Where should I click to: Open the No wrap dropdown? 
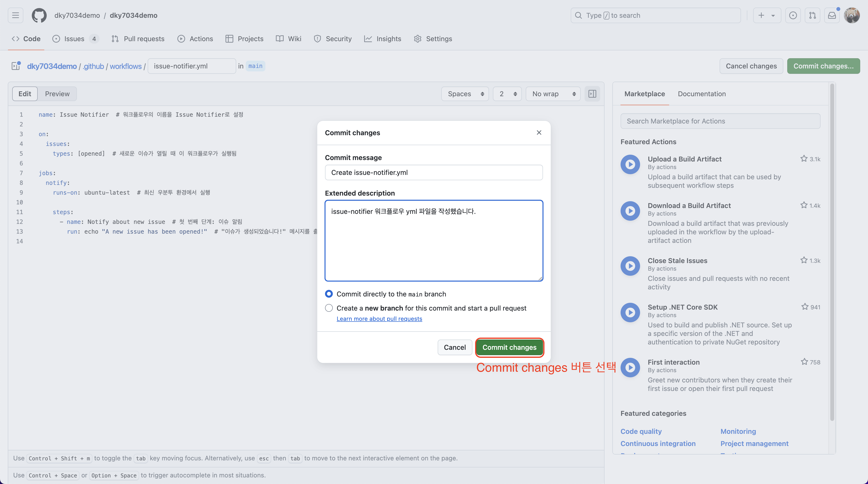pos(553,94)
